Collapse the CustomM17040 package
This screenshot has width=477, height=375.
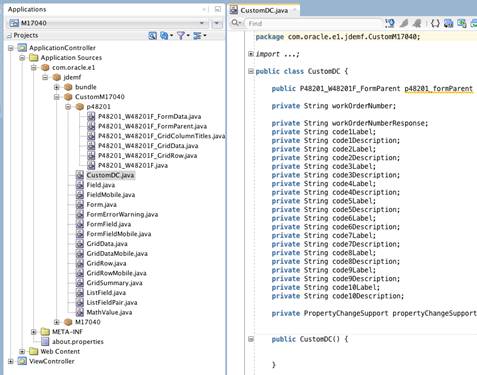57,97
